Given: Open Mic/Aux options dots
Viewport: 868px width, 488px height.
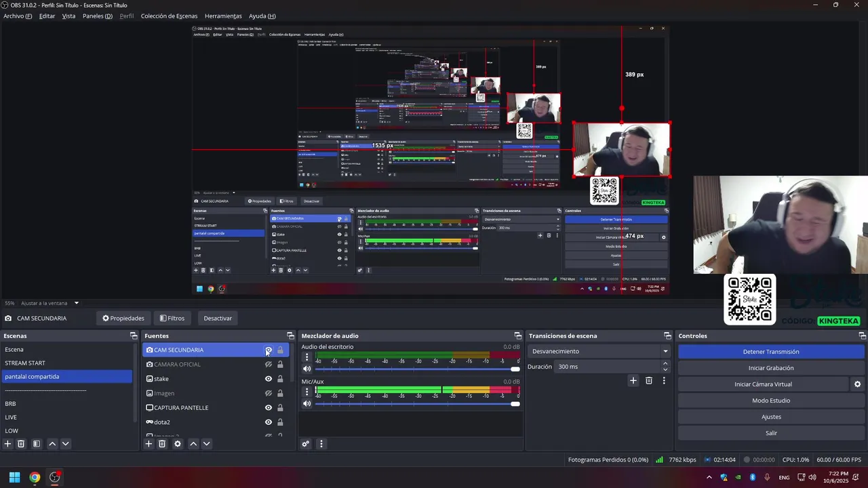Looking at the screenshot, I should [x=307, y=392].
